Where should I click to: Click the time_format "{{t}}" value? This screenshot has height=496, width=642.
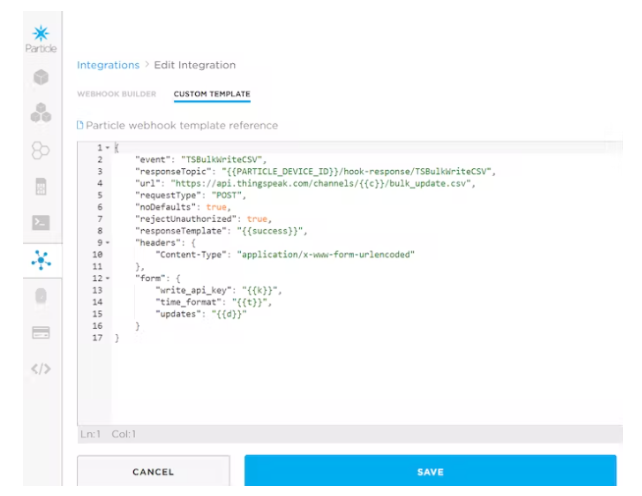click(249, 302)
